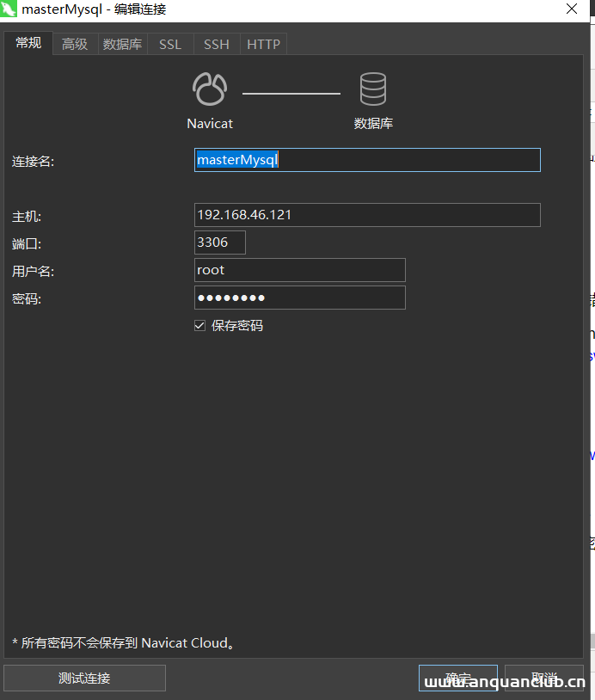
Task: Click the 取消 button
Action: (544, 679)
